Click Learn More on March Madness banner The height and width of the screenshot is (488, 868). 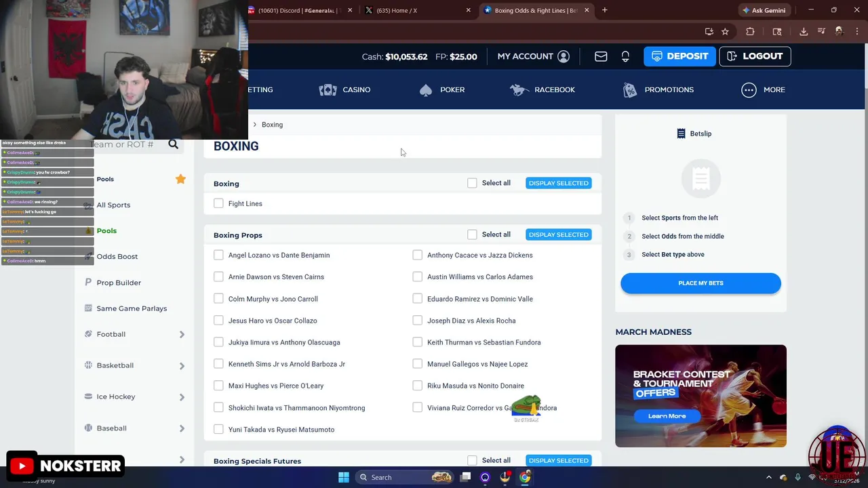click(667, 416)
